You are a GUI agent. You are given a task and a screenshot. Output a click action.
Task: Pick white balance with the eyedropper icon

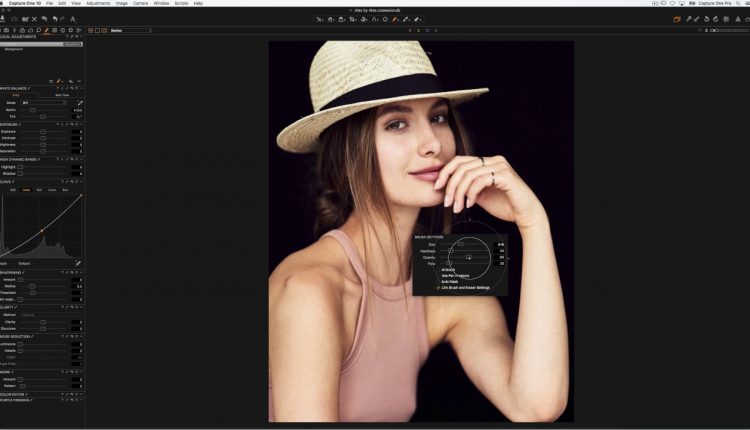(x=78, y=103)
